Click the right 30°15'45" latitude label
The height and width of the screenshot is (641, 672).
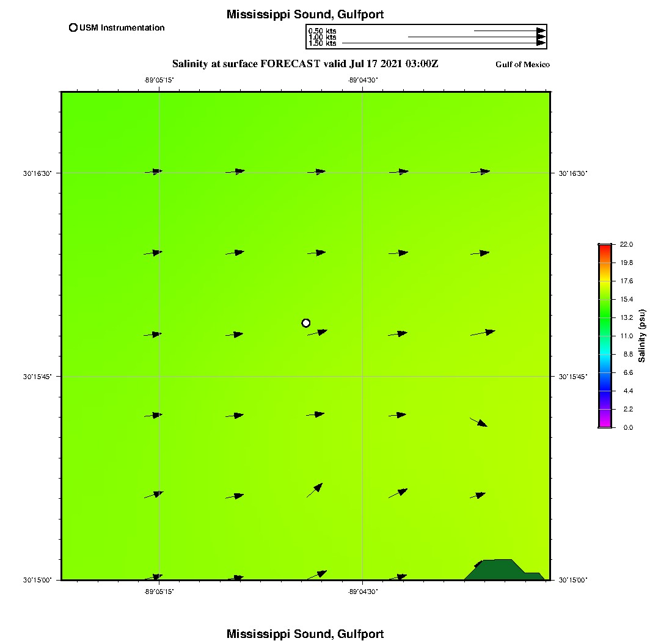572,377
